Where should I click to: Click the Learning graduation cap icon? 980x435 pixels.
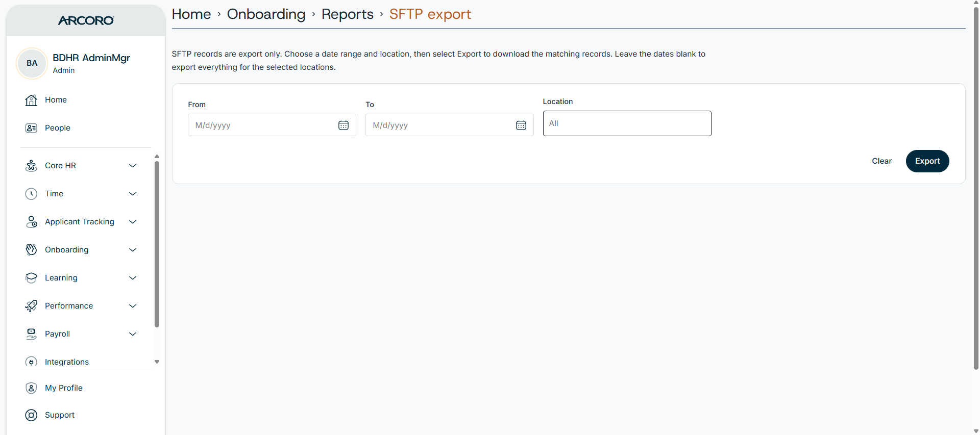click(x=31, y=278)
